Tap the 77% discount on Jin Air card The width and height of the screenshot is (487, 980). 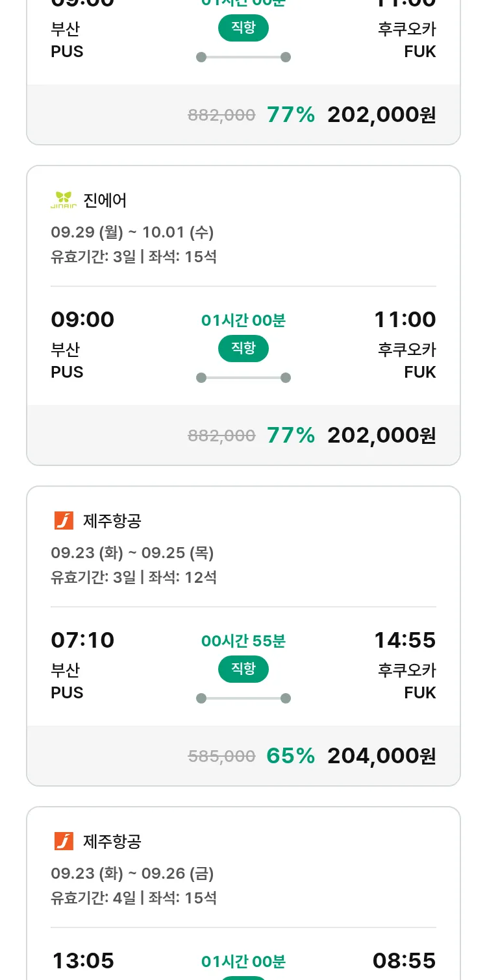[290, 435]
